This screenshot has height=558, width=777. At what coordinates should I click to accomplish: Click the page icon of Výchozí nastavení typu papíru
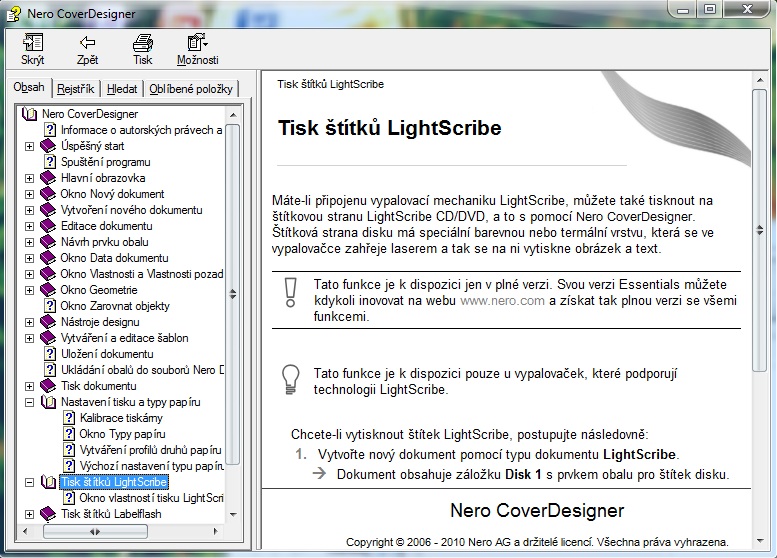tap(69, 466)
